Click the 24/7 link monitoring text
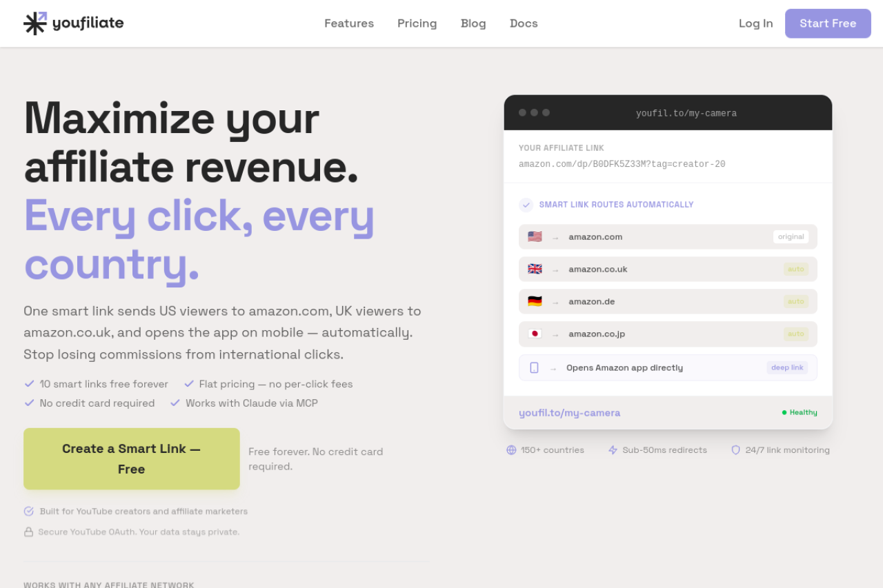This screenshot has height=588, width=883. (x=788, y=450)
